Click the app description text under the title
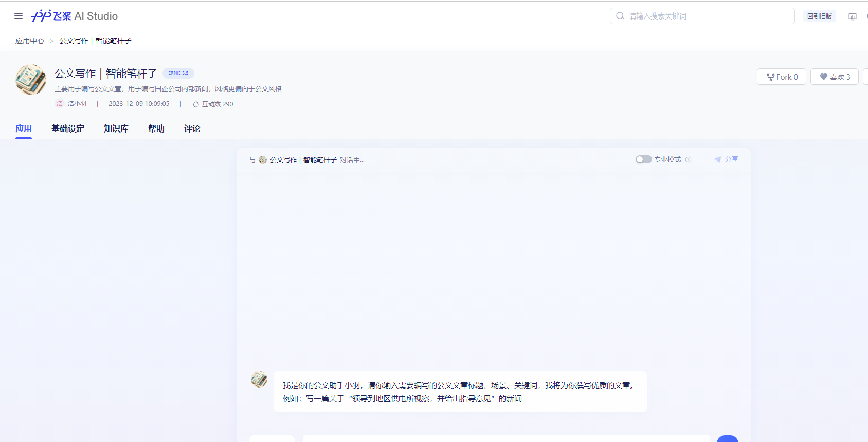This screenshot has width=868, height=442. (x=168, y=89)
